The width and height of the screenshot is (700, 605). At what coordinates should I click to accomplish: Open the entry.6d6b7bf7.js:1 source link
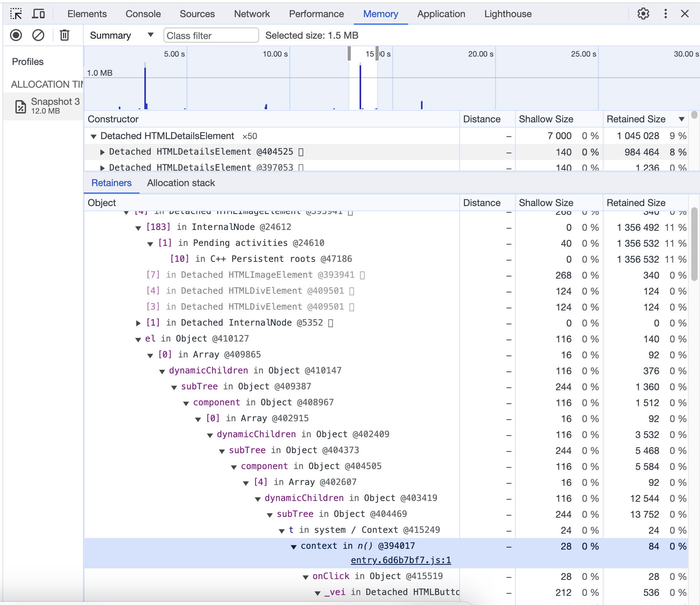point(400,560)
